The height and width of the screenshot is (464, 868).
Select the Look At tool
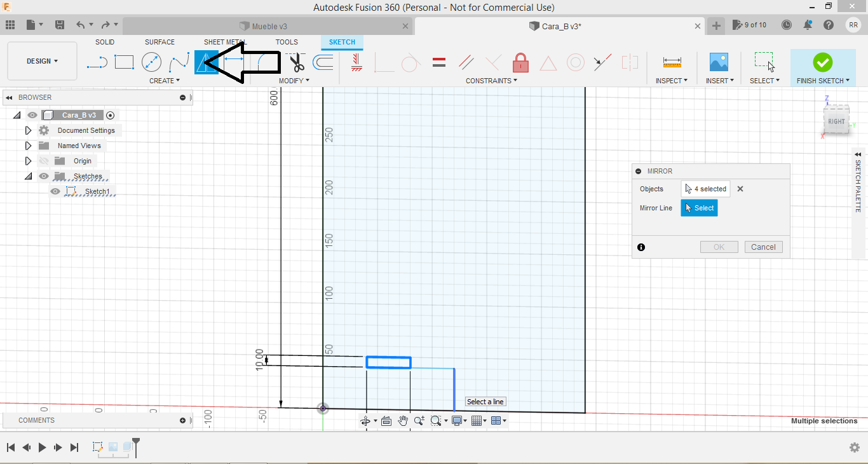(386, 421)
